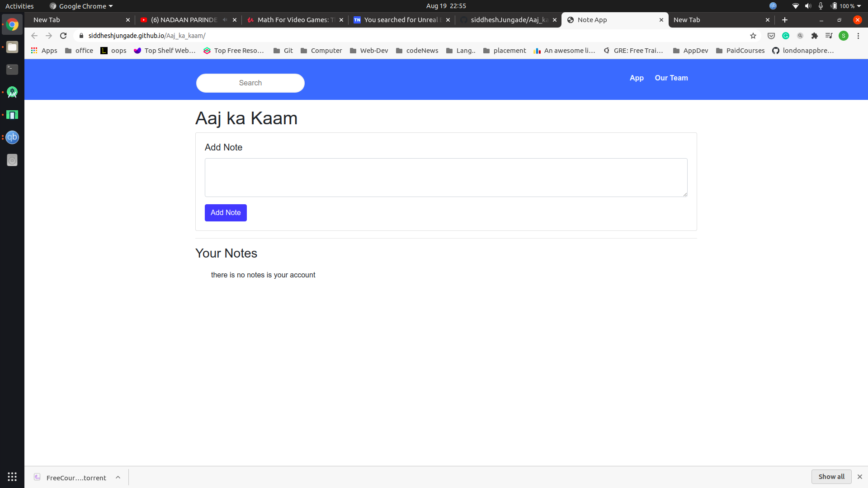Image resolution: width=868 pixels, height=488 pixels.
Task: Switch to the siddheshJungade/Aaj_ka GitHub tab
Action: point(508,20)
